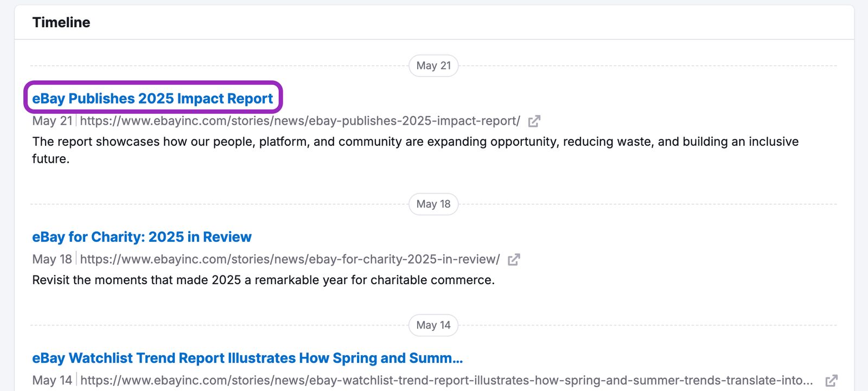
Task: Select the May 21 date marker pill
Action: click(433, 66)
